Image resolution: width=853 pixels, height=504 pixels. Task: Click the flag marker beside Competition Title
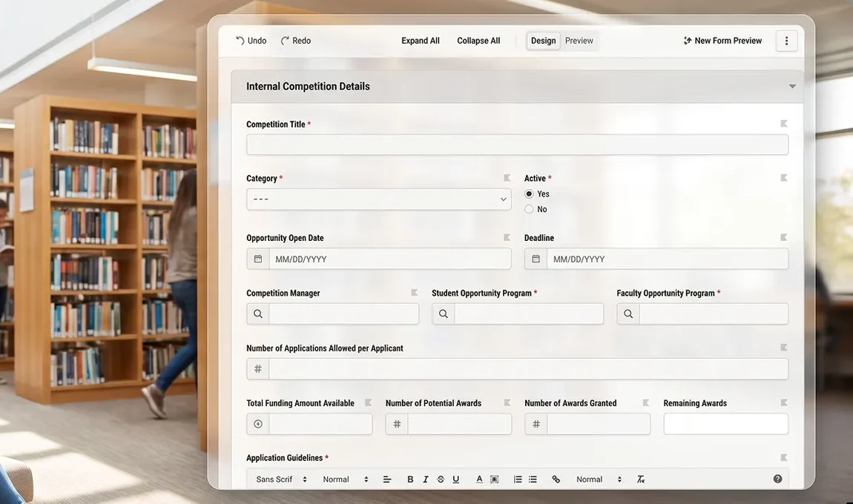point(784,124)
